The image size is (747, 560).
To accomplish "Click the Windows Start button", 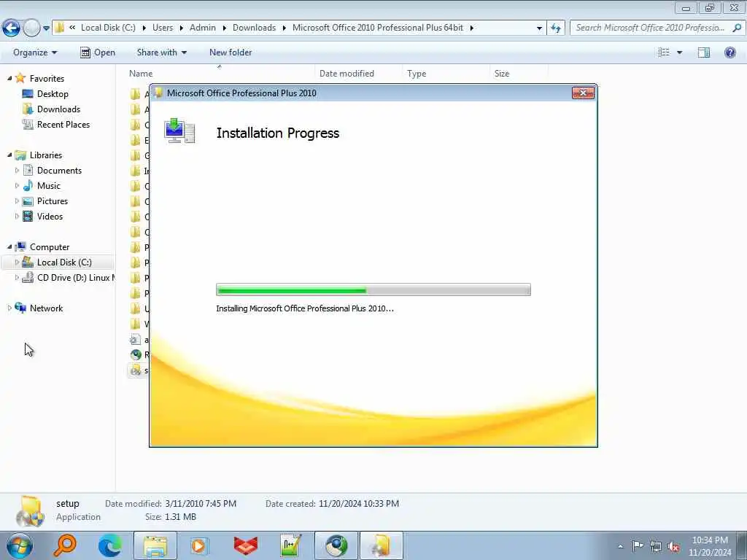I will click(20, 545).
